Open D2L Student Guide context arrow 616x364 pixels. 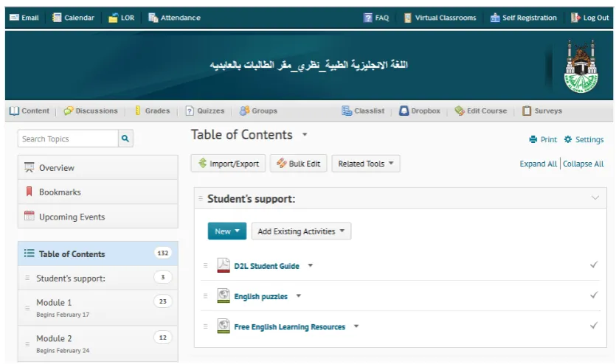point(311,265)
